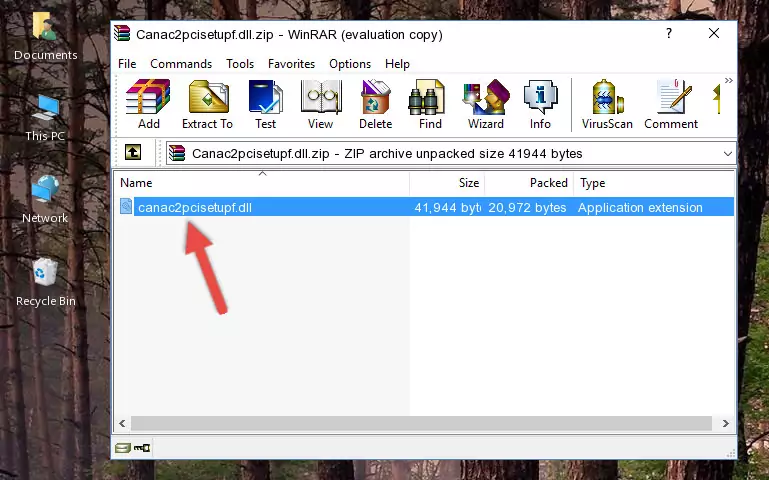Sort files by Type column
Screen dimensions: 769x480
[654, 183]
